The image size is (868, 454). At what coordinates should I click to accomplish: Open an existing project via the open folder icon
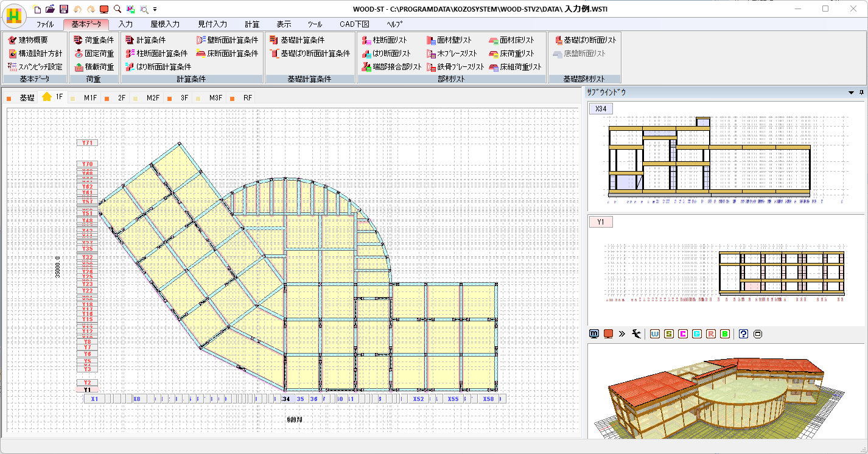coord(50,9)
